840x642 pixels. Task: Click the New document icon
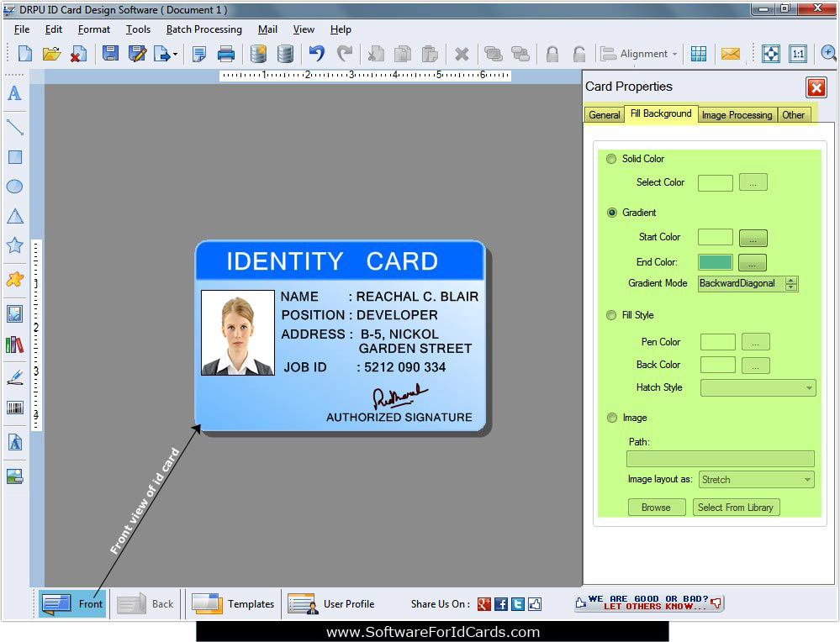tap(25, 54)
